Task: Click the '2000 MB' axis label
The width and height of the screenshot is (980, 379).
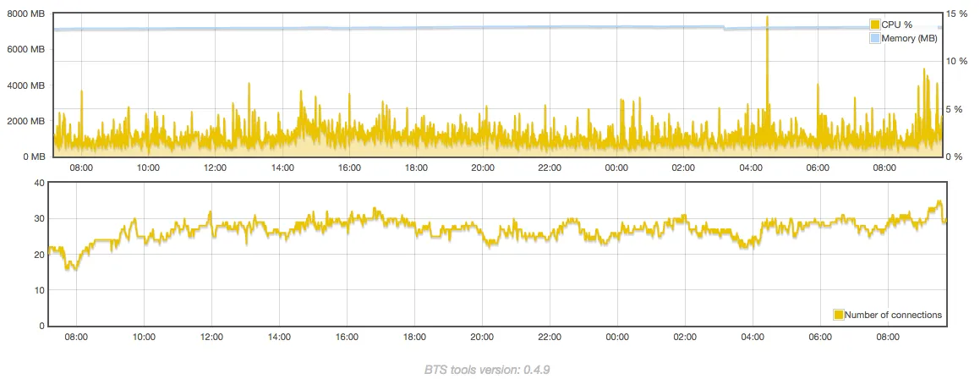Action: [x=25, y=121]
